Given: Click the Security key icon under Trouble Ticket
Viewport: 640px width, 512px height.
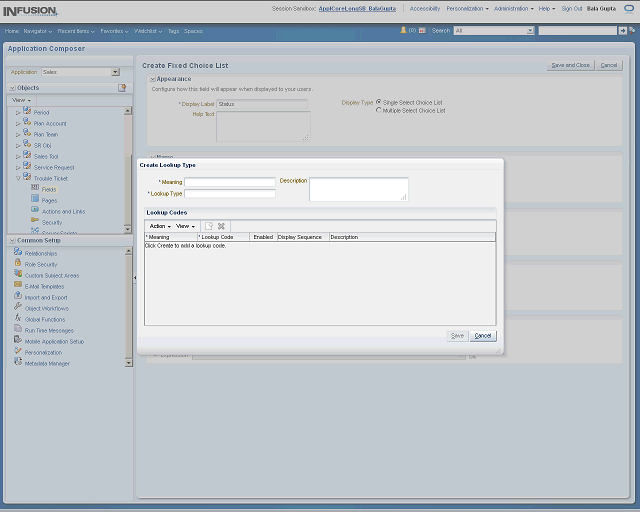Looking at the screenshot, I should (35, 220).
